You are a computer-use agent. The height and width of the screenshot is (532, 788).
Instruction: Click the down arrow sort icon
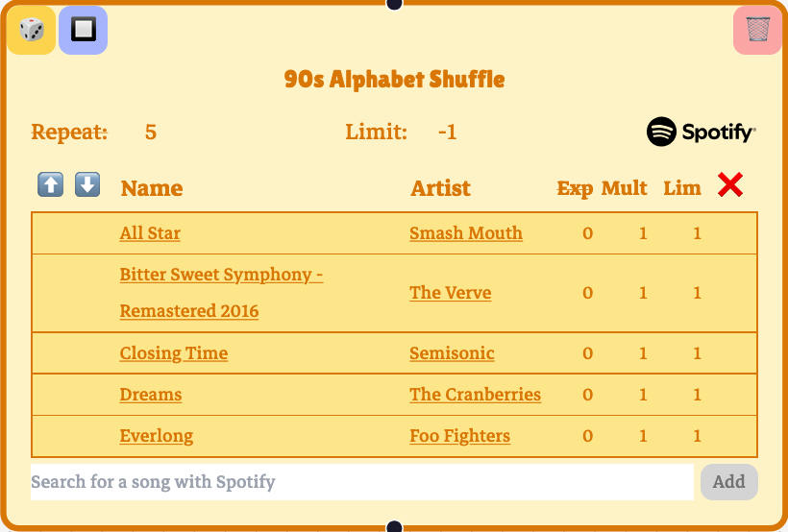[87, 184]
